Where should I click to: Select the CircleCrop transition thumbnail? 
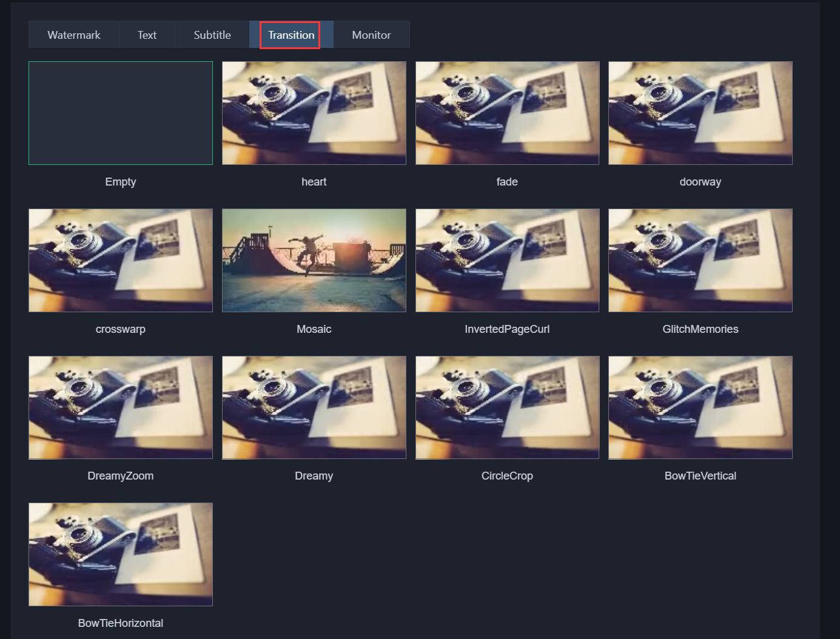(x=507, y=407)
